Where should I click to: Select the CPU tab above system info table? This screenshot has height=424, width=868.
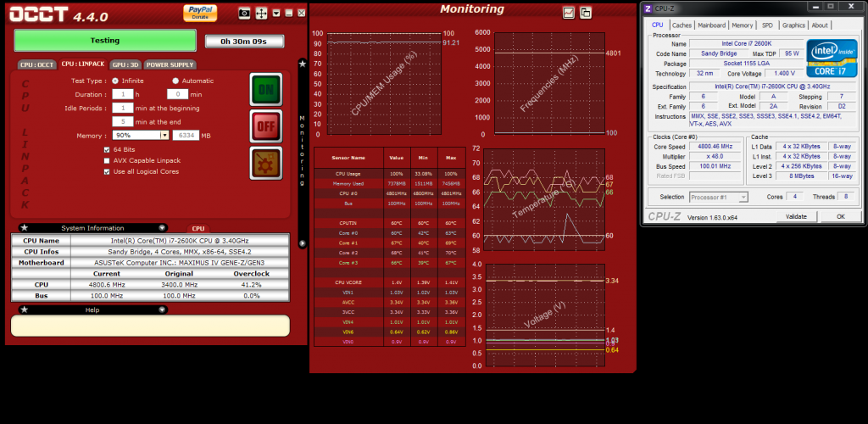click(x=198, y=229)
